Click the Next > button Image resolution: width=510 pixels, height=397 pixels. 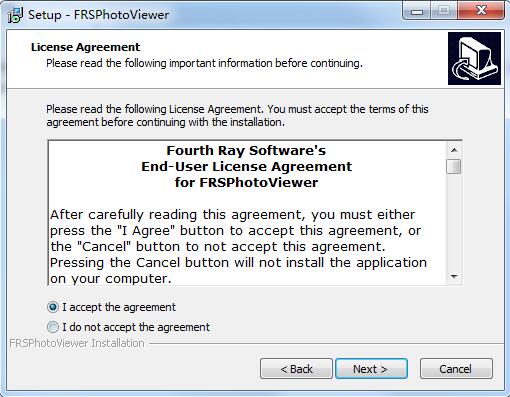tap(371, 369)
